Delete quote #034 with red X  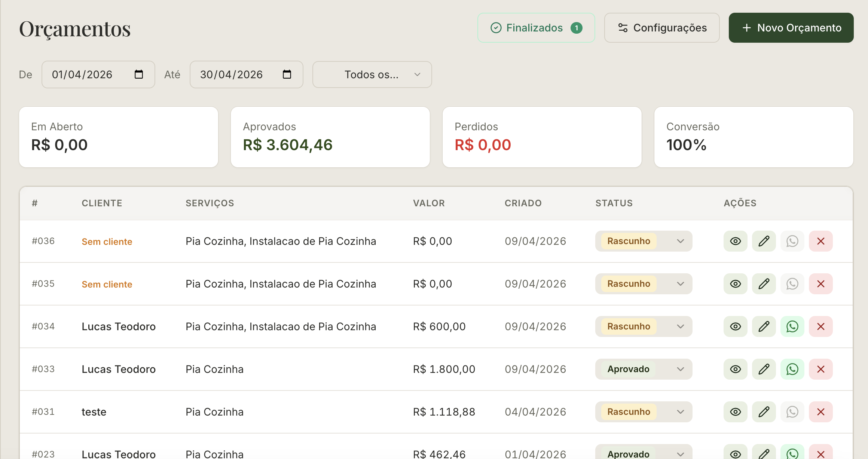[x=820, y=326]
